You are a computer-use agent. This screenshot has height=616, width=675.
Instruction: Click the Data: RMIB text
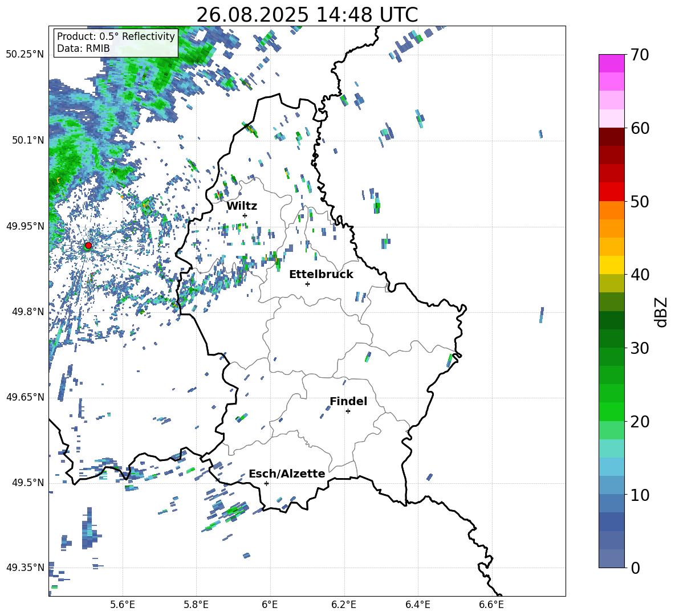pyautogui.click(x=83, y=48)
